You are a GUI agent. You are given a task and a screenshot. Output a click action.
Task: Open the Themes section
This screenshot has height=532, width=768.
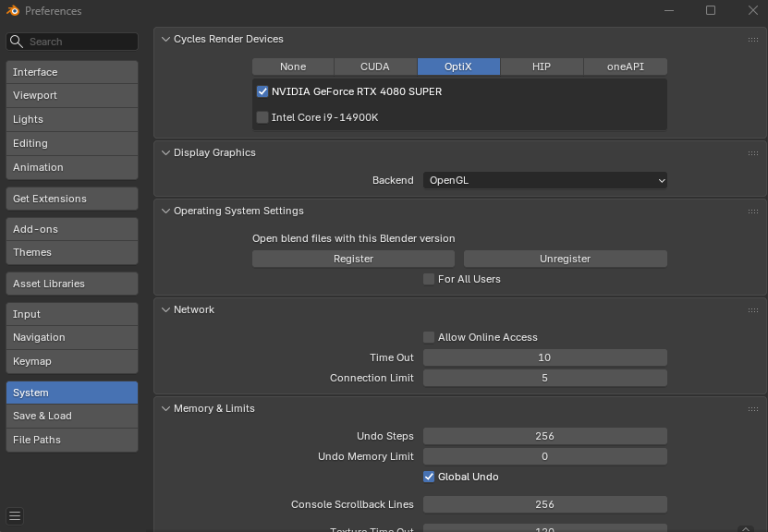click(x=72, y=252)
